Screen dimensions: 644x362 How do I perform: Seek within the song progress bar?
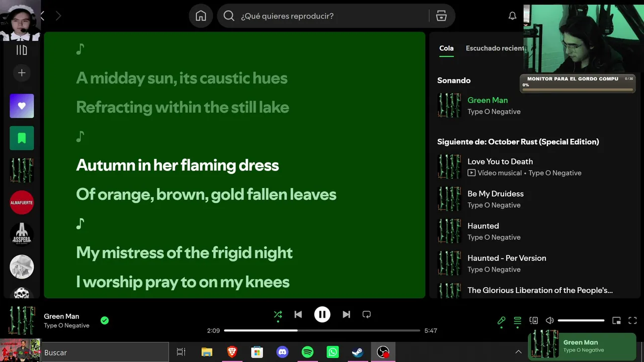[x=322, y=331]
